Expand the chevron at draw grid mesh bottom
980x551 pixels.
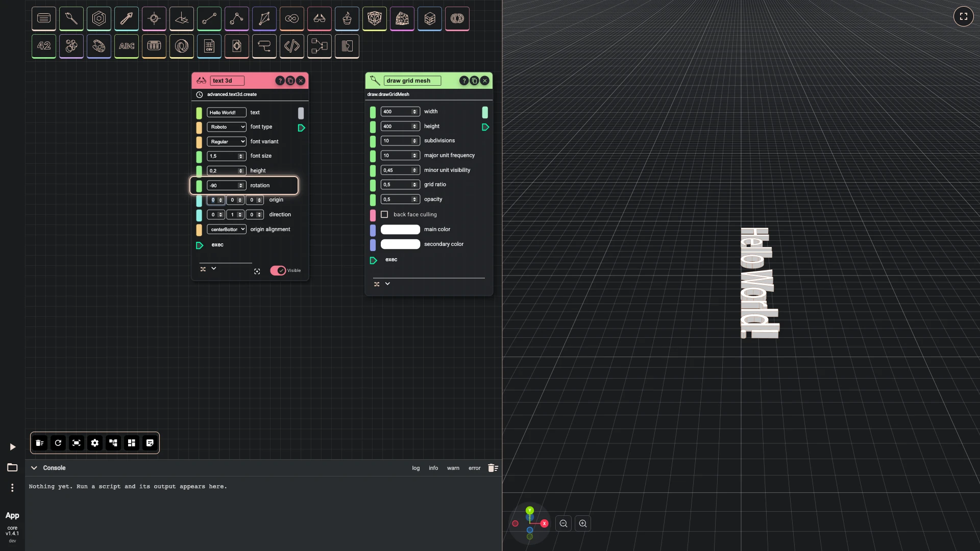(x=387, y=284)
